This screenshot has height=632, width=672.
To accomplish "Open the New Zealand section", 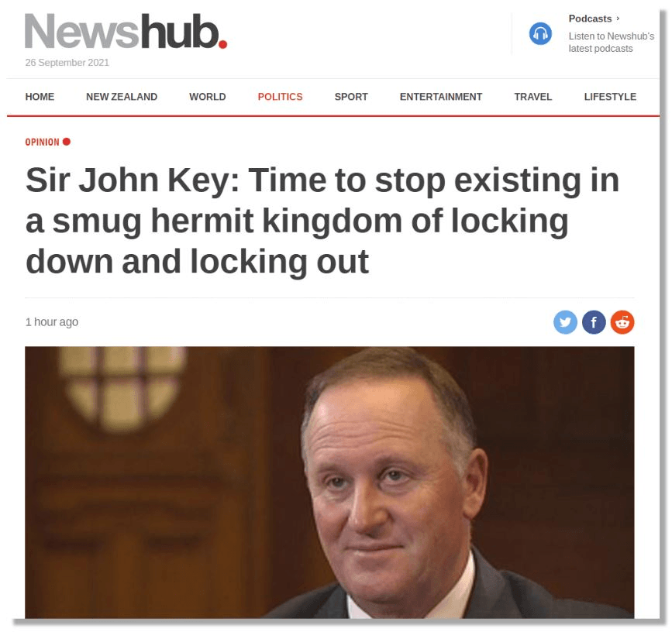I will click(x=122, y=97).
